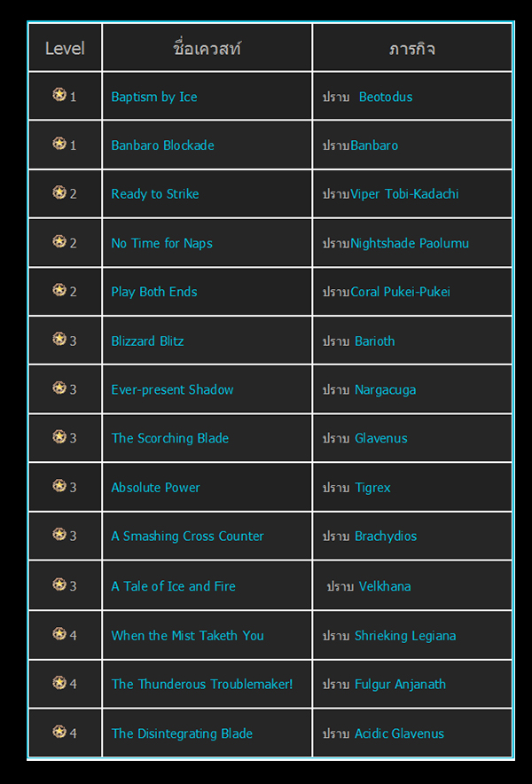Click star icon in Blizzard Blitz row
This screenshot has width=532, height=784.
(59, 339)
